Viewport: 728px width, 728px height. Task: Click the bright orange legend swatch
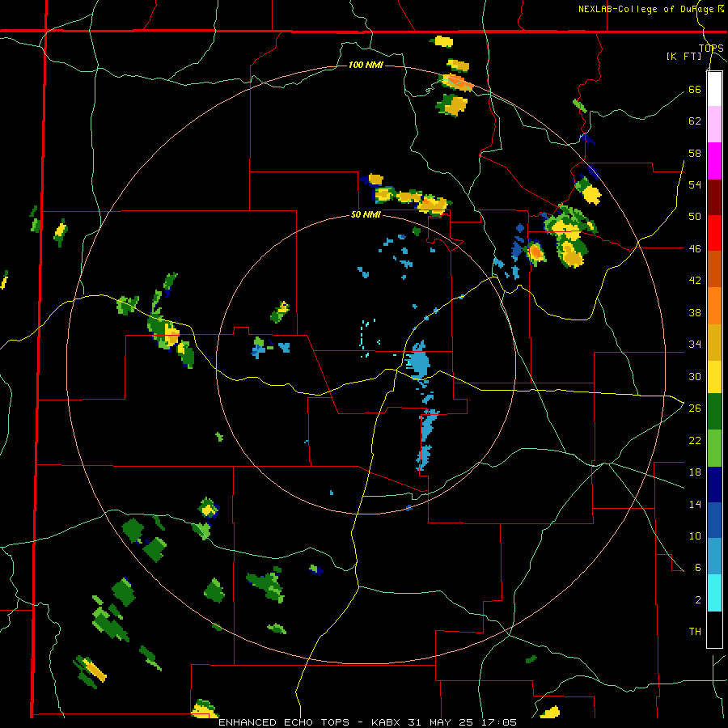tap(714, 306)
